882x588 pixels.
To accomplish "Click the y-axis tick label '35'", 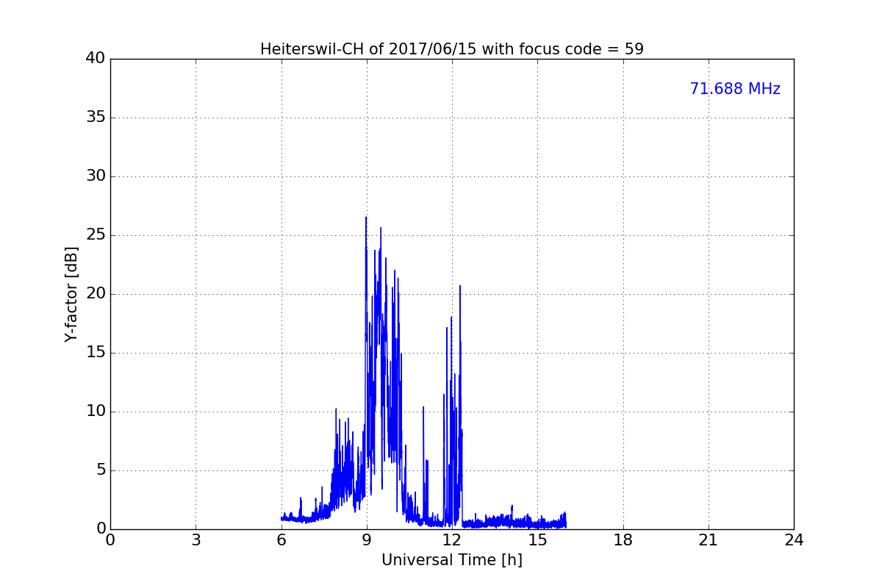I will pos(96,118).
